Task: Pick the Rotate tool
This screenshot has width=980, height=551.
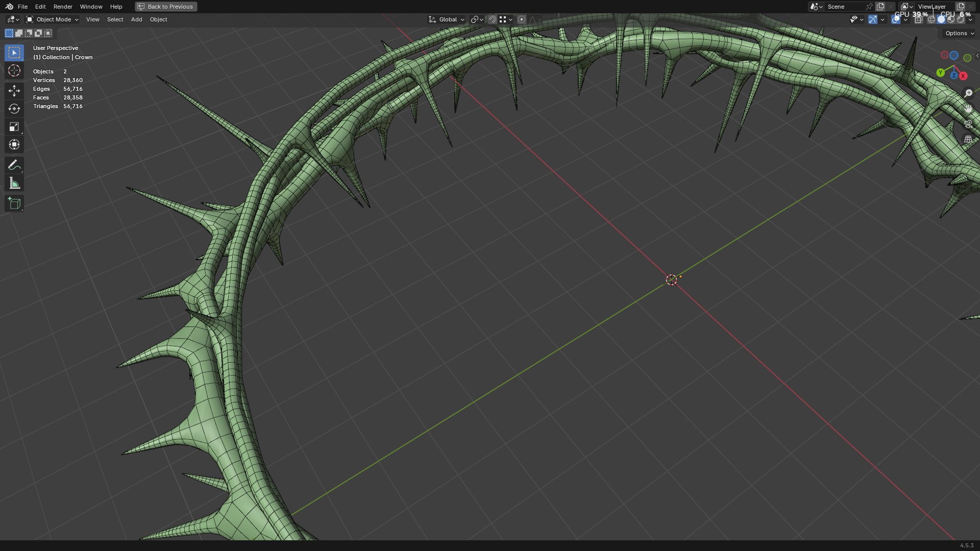Action: point(14,109)
